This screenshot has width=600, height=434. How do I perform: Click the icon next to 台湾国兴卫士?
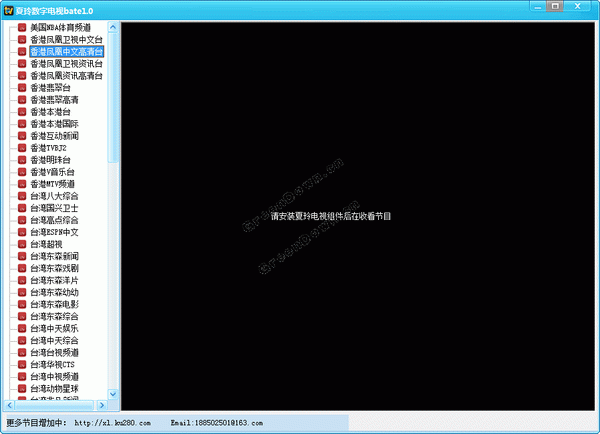point(22,208)
